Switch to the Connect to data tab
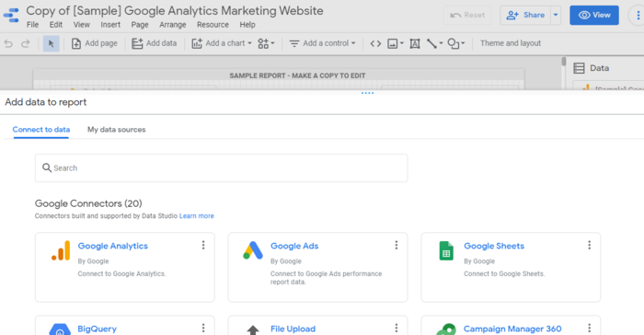 (41, 130)
